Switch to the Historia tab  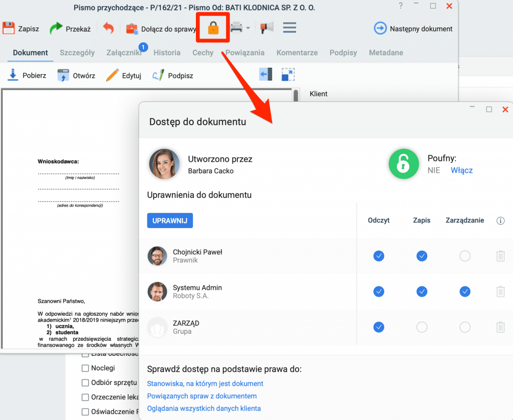167,53
